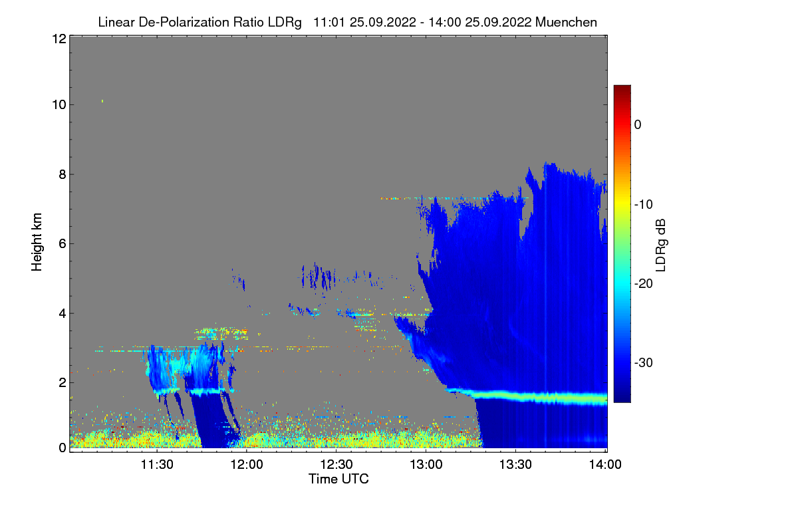Click the 'LDRg dB' colorbar label
The image size is (798, 532).
(x=660, y=244)
